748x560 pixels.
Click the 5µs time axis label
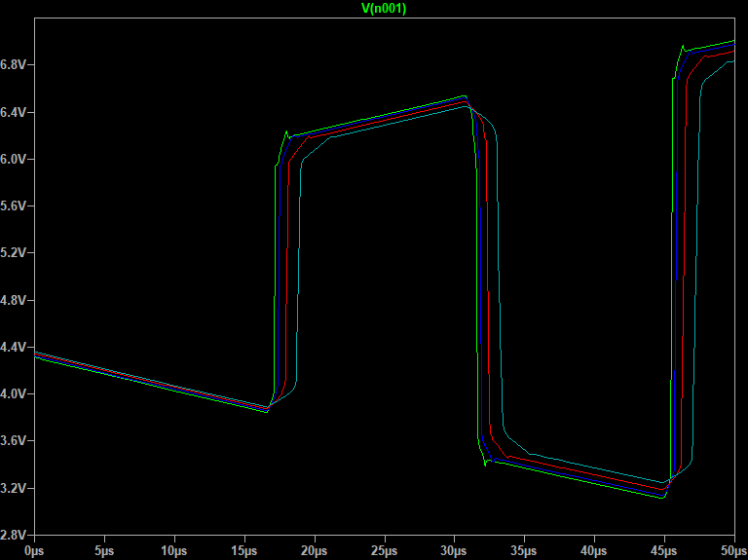click(x=104, y=551)
